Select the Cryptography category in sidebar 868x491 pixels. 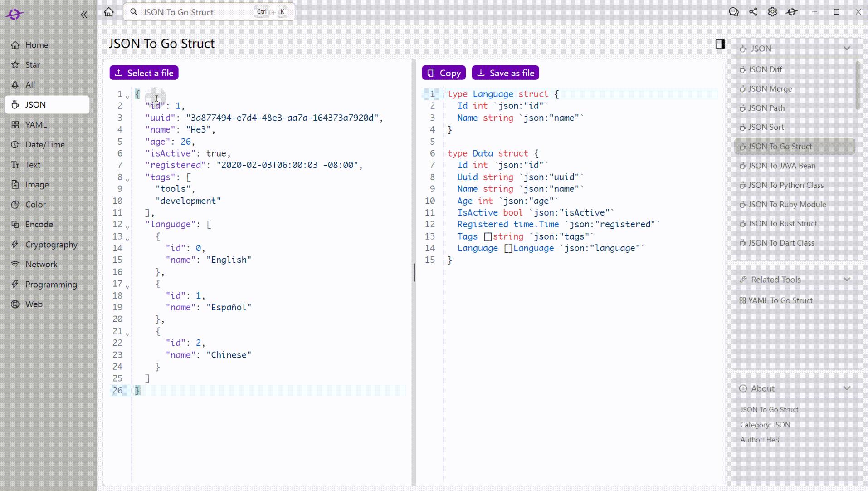50,244
